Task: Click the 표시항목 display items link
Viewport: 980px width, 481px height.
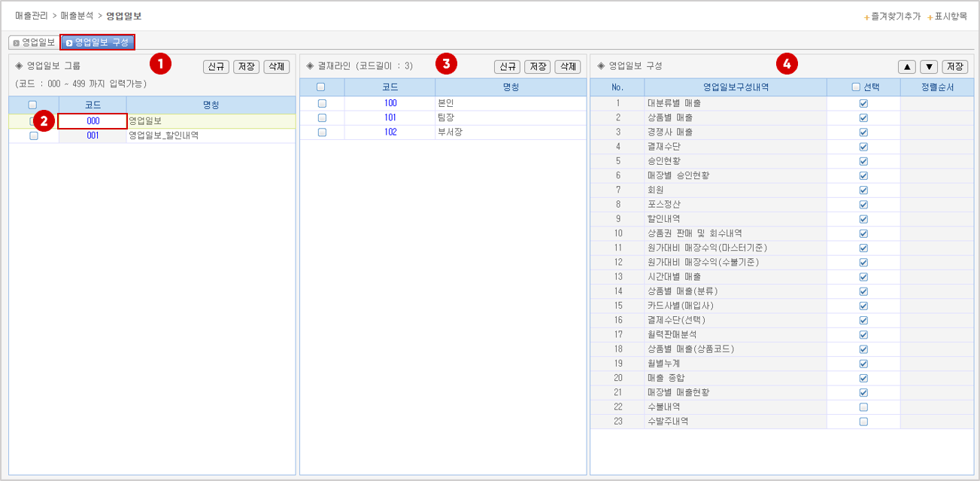Action: (x=950, y=16)
